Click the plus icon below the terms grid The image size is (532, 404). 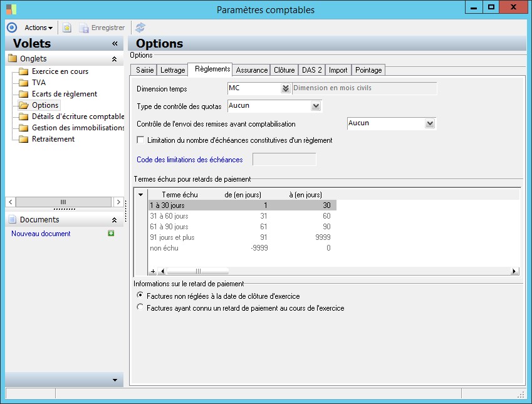pyautogui.click(x=152, y=271)
